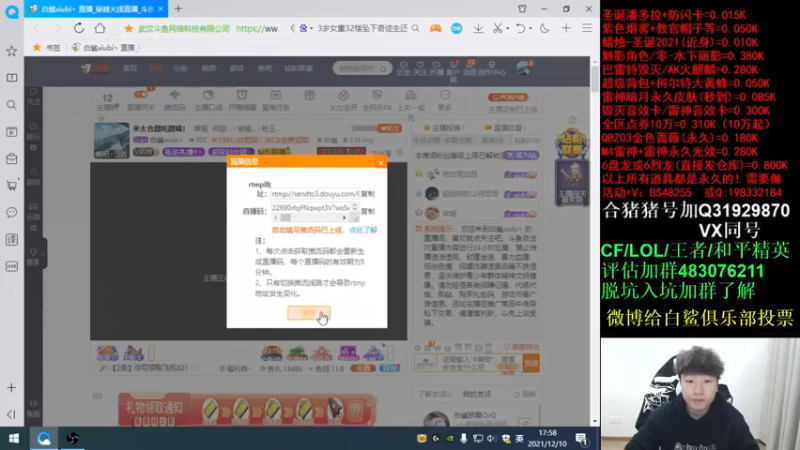Viewport: 800px width, 450px height.
Task: Open the 鱼吧 Douyu nav item
Action: (265, 68)
